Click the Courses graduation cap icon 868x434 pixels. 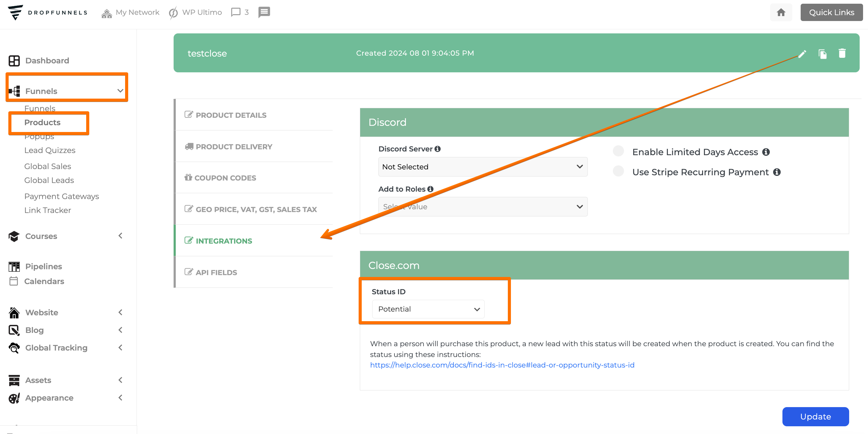14,236
